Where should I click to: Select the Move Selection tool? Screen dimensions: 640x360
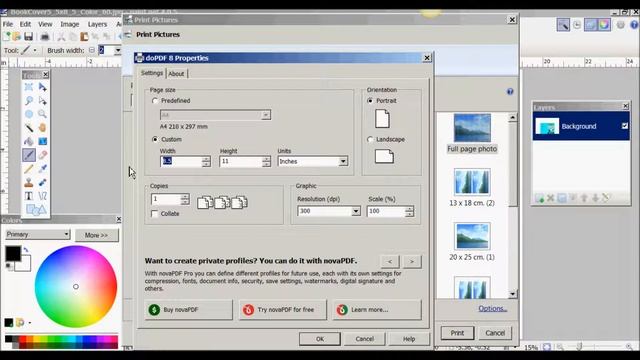point(42,100)
